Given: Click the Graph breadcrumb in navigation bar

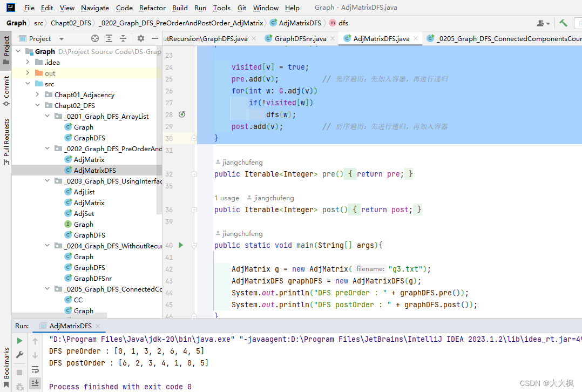Looking at the screenshot, I should (16, 23).
